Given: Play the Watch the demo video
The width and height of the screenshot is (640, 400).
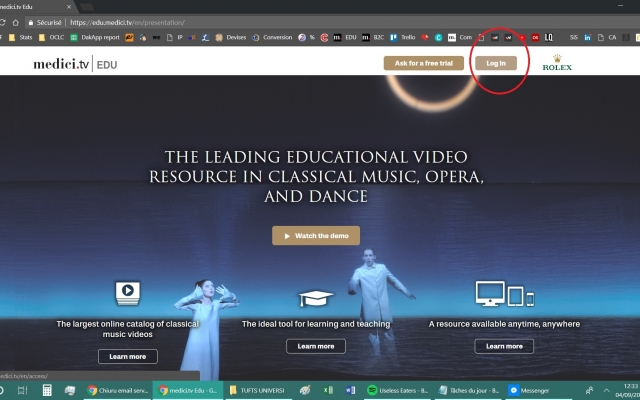Looking at the screenshot, I should 315,236.
